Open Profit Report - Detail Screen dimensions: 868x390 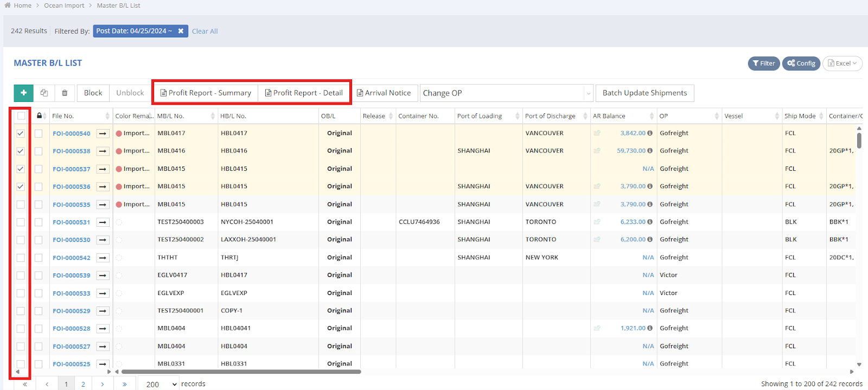(304, 93)
